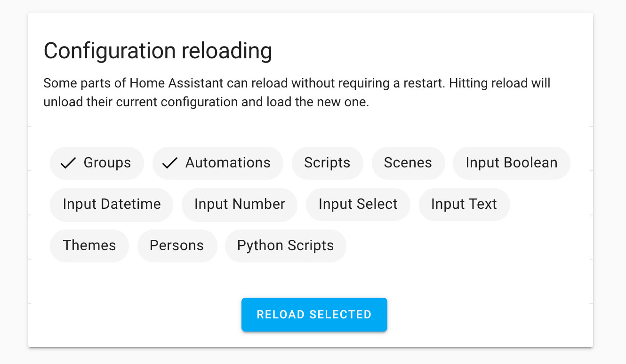Enable the Themes chip
626x364 pixels.
(x=89, y=245)
